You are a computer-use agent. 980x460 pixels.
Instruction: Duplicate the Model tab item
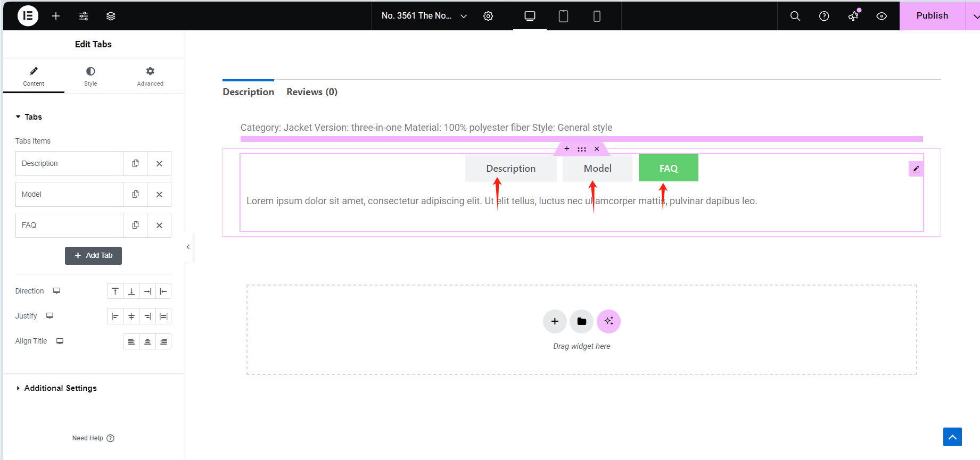click(x=135, y=195)
